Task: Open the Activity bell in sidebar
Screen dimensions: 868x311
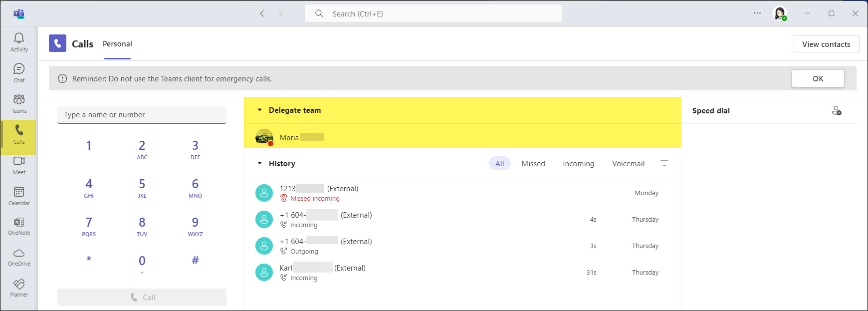Action: (19, 42)
